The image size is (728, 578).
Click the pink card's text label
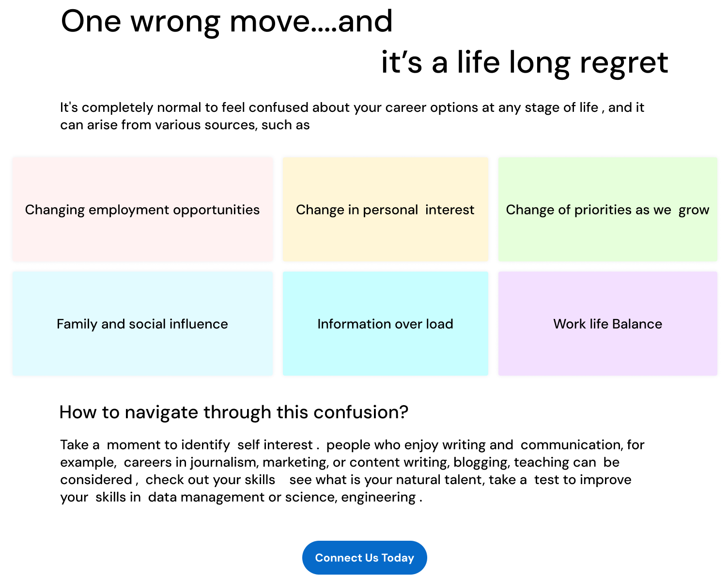click(142, 210)
